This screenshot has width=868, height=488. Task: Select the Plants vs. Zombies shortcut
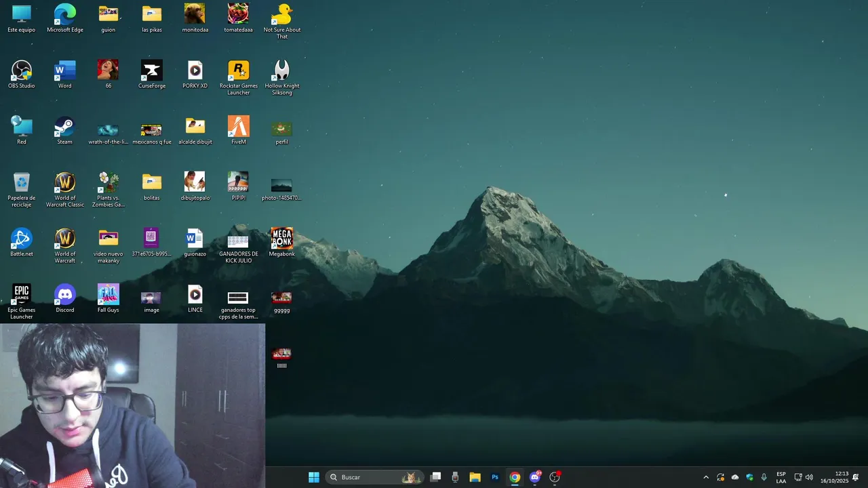[x=108, y=190]
